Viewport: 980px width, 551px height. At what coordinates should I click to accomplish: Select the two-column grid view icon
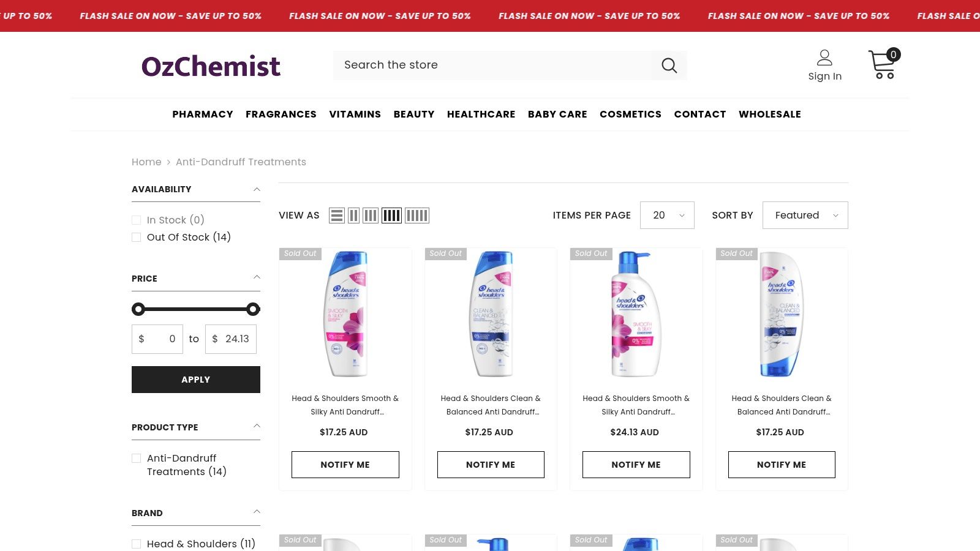(x=353, y=216)
